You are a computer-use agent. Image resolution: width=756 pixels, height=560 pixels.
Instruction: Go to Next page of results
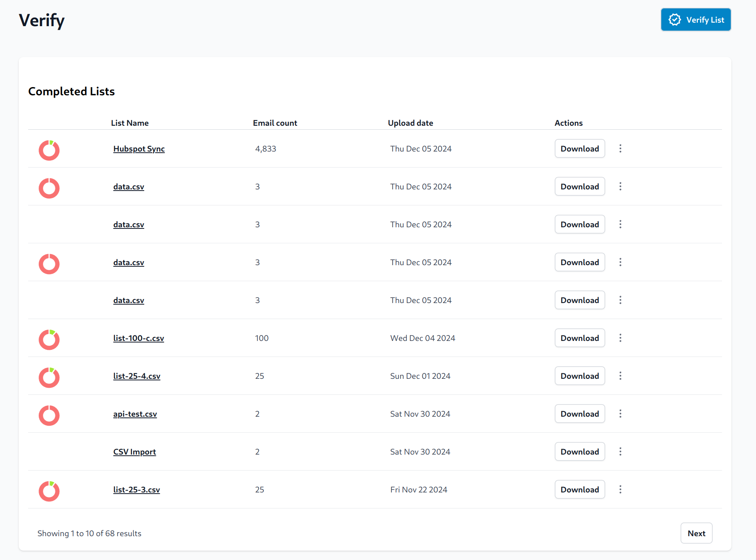click(x=696, y=533)
